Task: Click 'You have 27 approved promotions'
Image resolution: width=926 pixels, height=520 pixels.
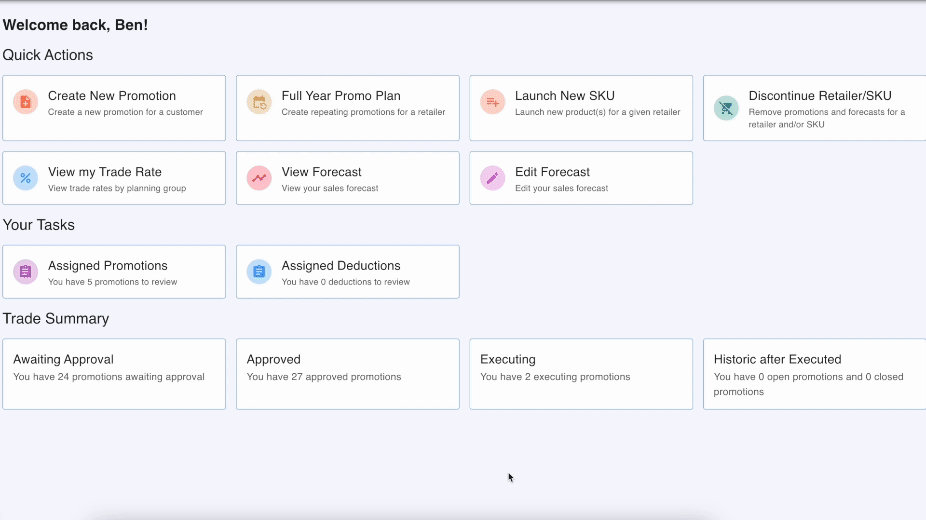Action: pos(324,377)
